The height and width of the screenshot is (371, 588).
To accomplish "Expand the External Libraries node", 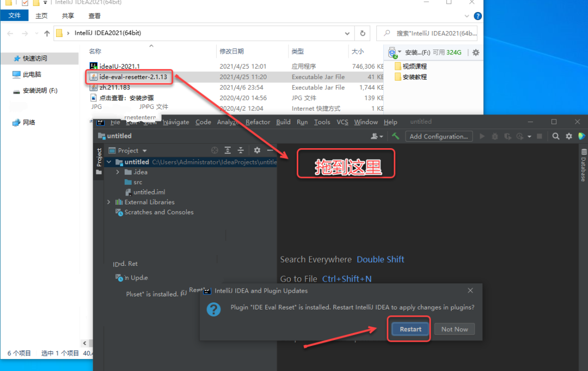I will click(109, 202).
